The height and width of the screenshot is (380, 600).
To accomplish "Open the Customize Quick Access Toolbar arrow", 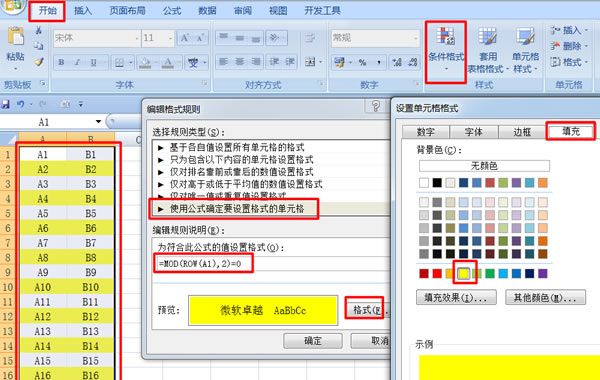I will pos(81,104).
